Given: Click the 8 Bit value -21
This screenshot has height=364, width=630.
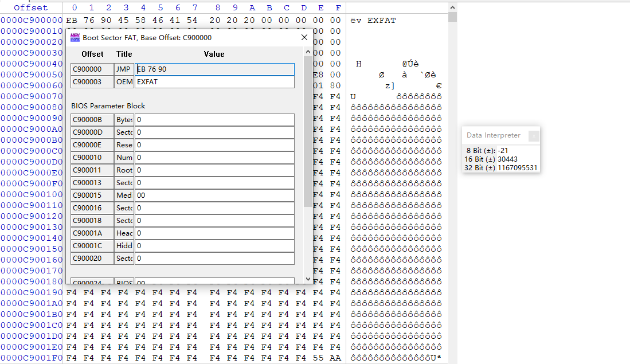Looking at the screenshot, I should click(503, 151).
